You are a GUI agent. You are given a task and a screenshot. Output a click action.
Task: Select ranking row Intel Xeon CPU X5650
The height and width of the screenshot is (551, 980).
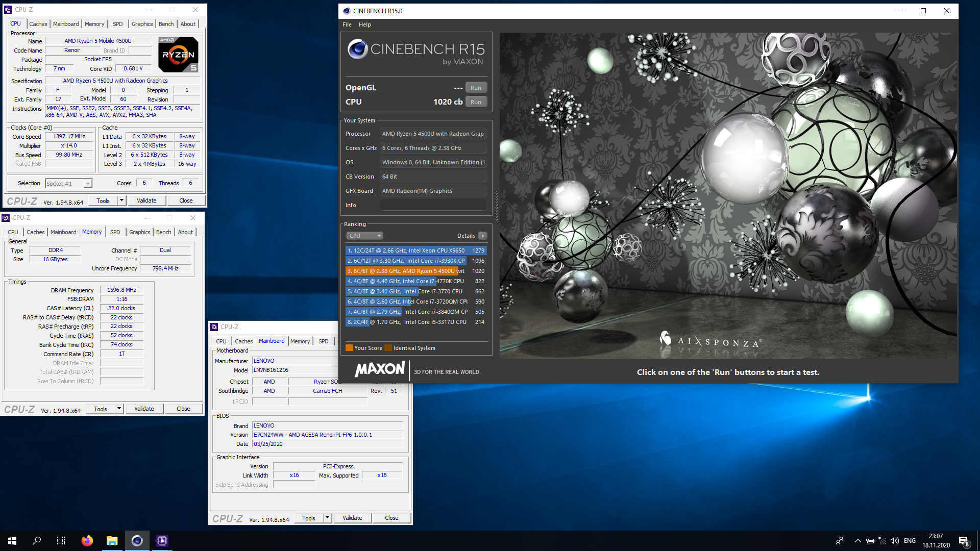coord(415,251)
